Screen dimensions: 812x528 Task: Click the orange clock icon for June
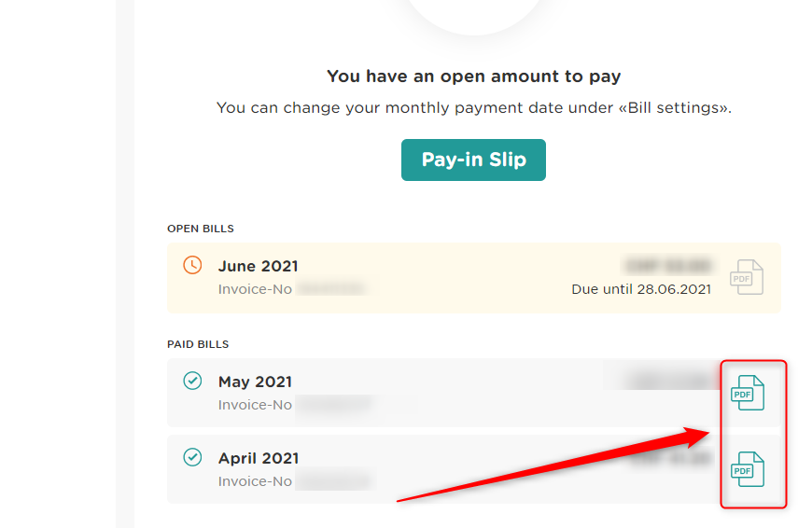coord(192,265)
